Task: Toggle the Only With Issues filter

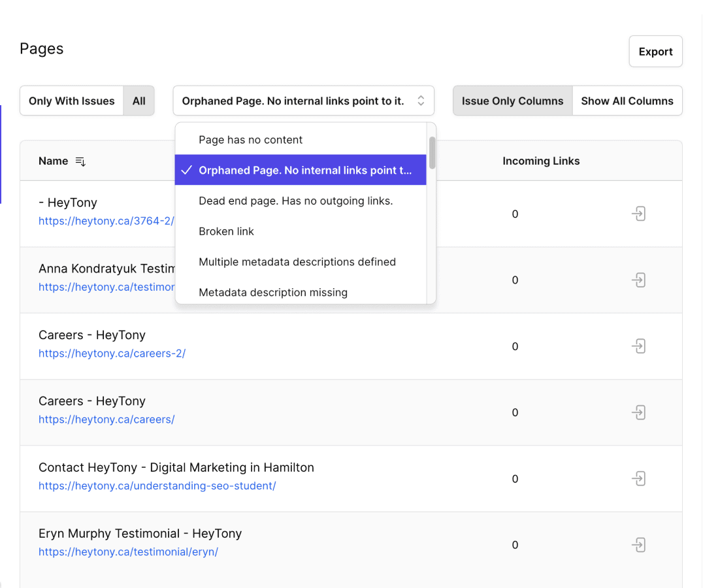Action: click(x=72, y=101)
